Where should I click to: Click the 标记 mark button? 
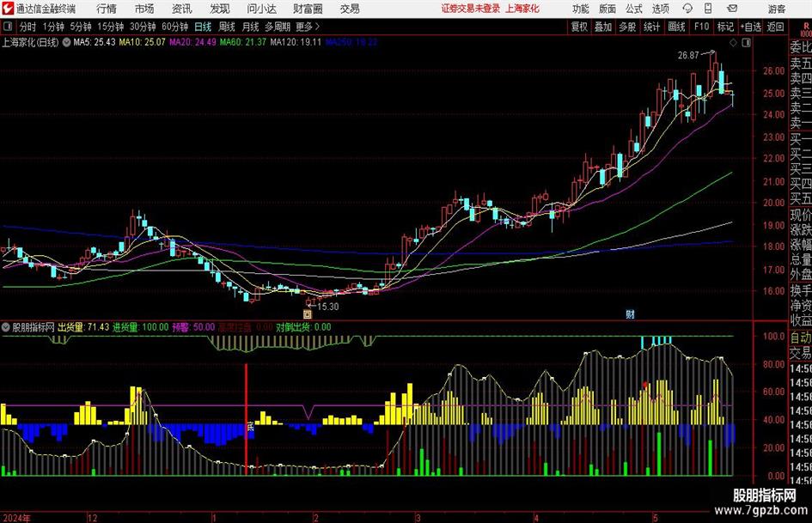coord(725,27)
